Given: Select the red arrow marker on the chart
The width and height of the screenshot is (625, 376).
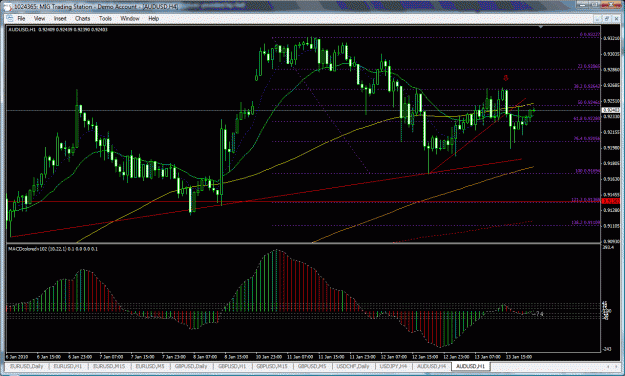Looking at the screenshot, I should [506, 78].
